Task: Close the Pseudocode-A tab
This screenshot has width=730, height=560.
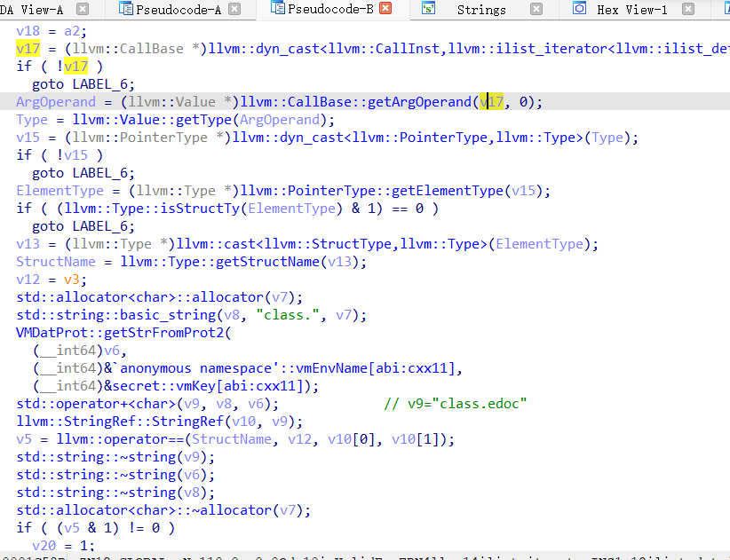Action: (x=236, y=10)
